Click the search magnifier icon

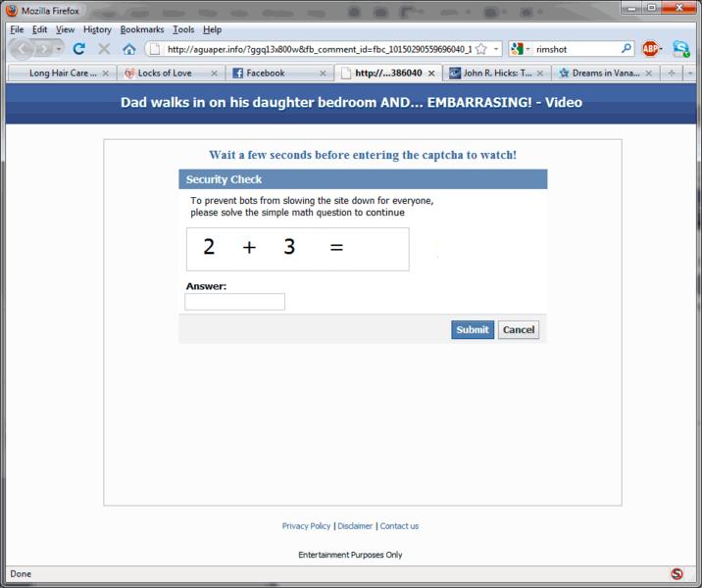[x=627, y=49]
